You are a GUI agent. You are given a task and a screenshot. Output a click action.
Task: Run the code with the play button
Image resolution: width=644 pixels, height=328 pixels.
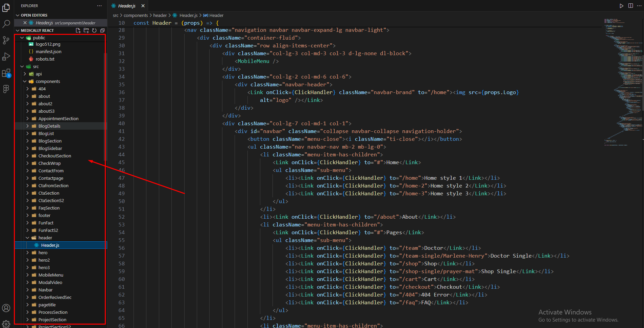click(621, 6)
